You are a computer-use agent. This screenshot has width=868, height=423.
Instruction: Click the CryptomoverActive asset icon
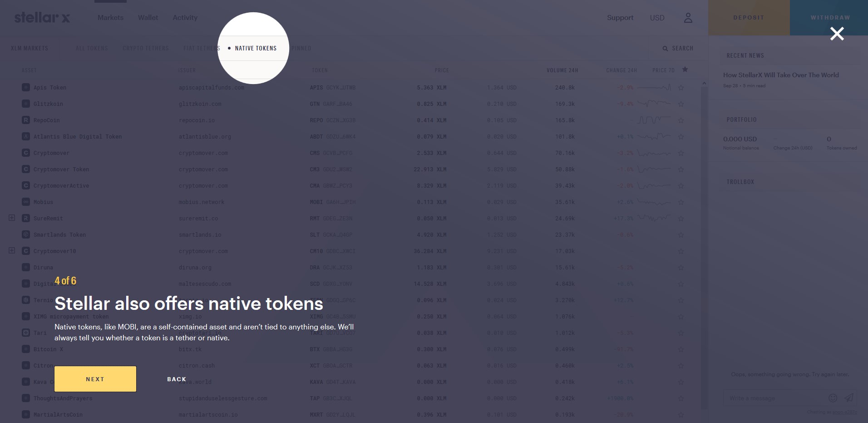point(26,185)
